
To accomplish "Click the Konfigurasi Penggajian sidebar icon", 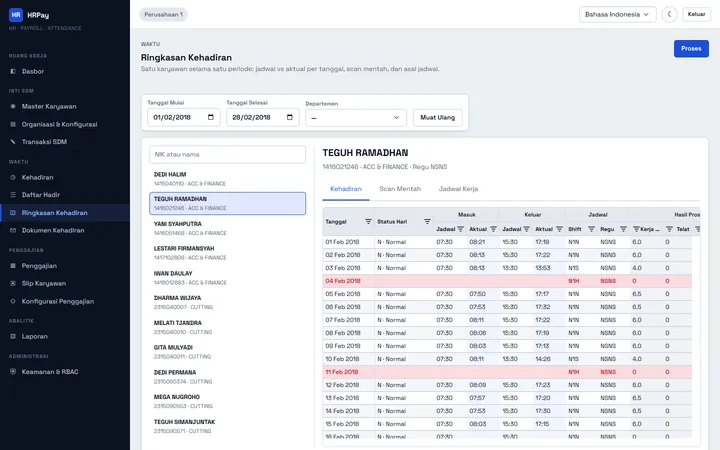I will pyautogui.click(x=13, y=301).
